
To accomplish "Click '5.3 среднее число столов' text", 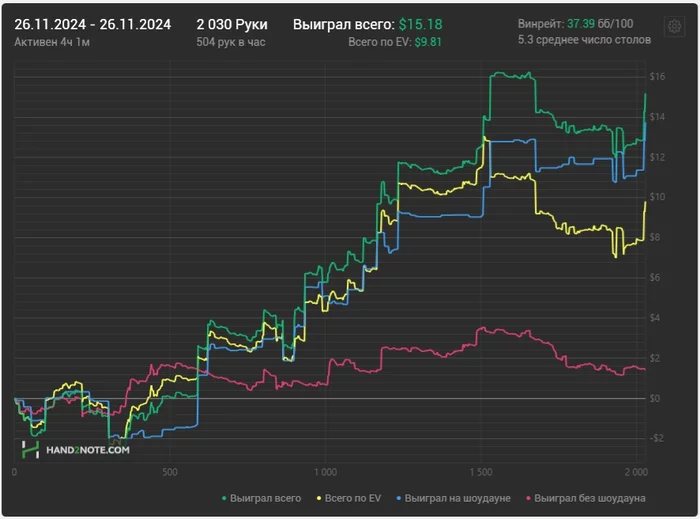I will (584, 40).
